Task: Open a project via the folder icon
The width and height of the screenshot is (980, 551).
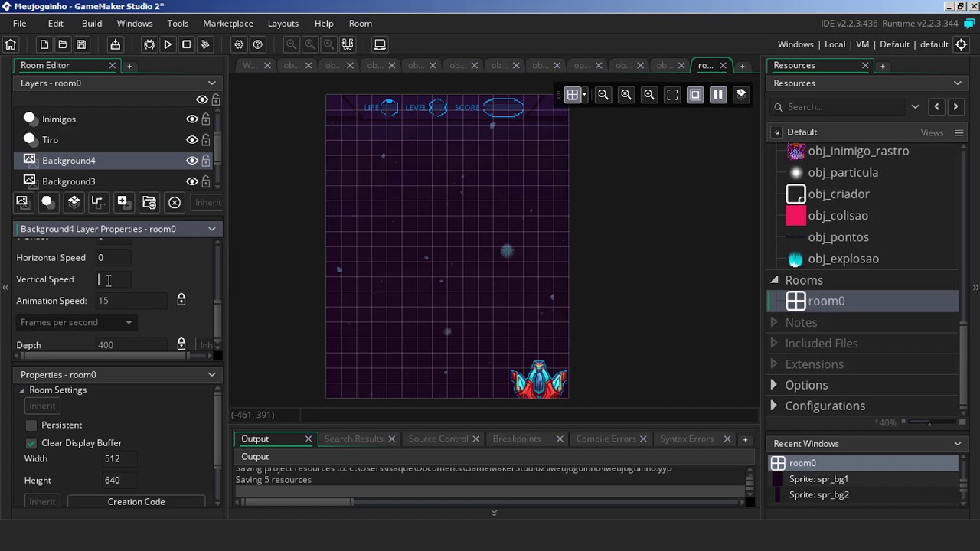Action: tap(63, 44)
